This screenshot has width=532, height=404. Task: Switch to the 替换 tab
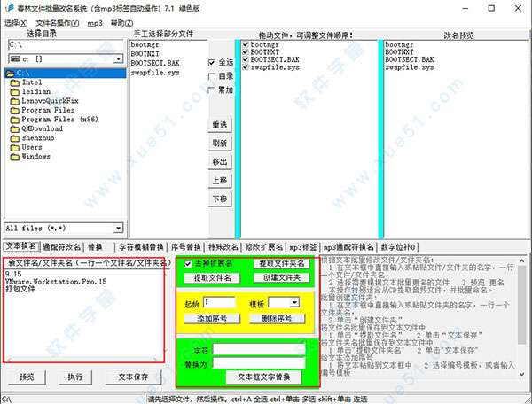[x=95, y=247]
